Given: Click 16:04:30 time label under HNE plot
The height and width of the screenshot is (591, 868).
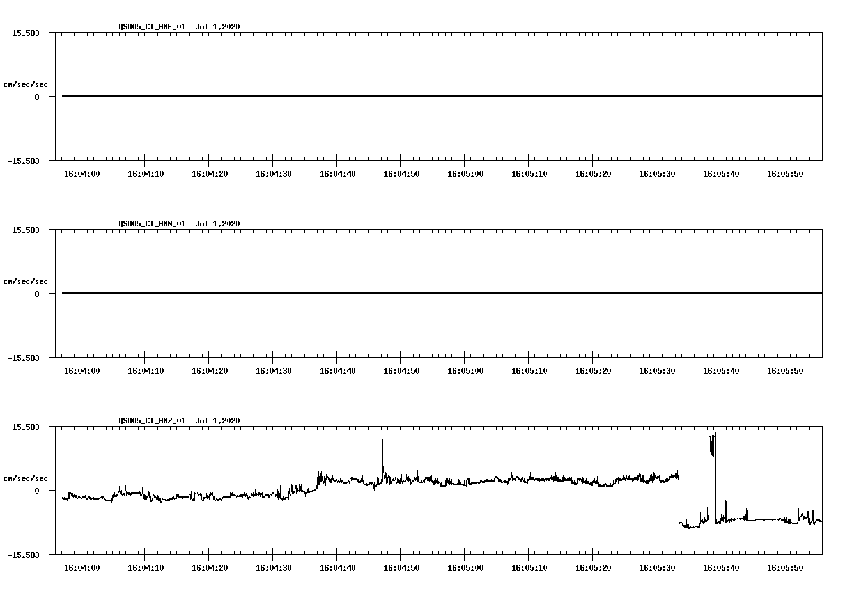Looking at the screenshot, I should click(274, 174).
